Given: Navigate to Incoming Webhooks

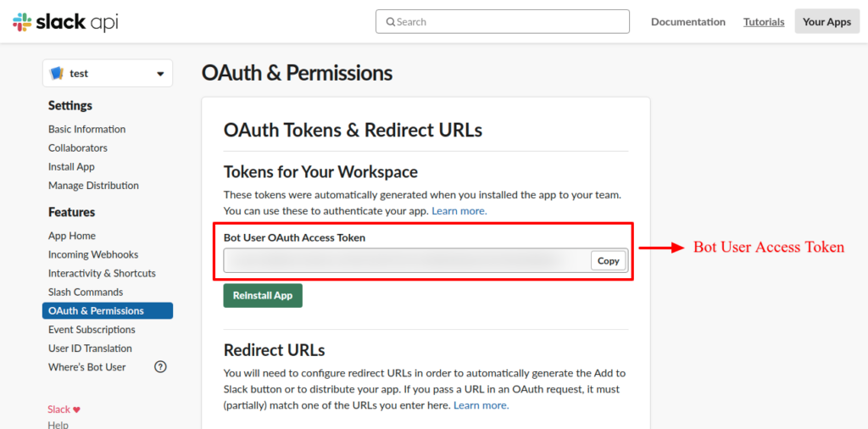Looking at the screenshot, I should coord(93,255).
